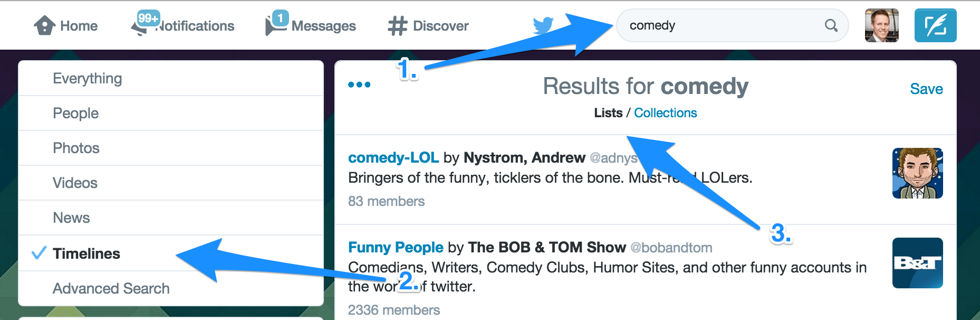Save this comedy search
This screenshot has width=980, height=320.
pyautogui.click(x=927, y=88)
